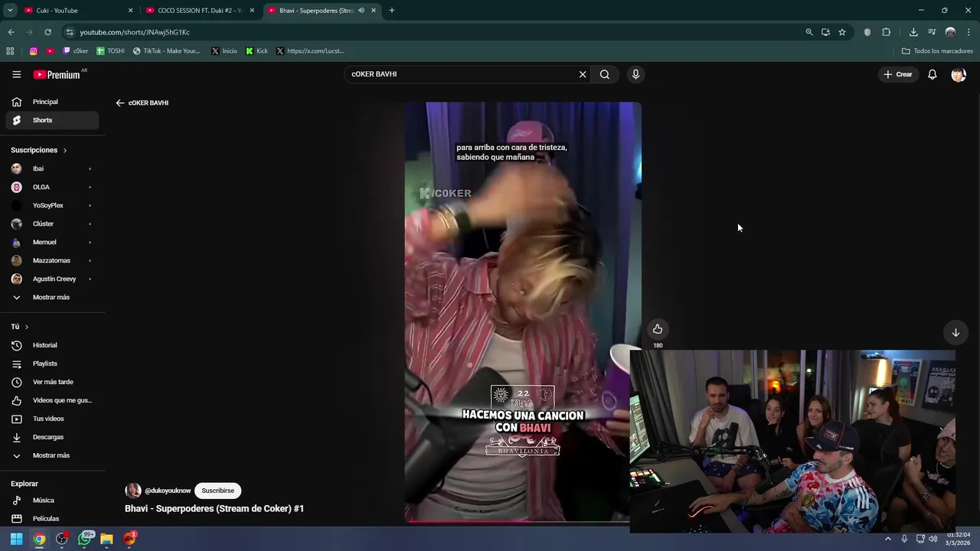Open the tab search dropdown
The height and width of the screenshot is (551, 980).
click(x=10, y=11)
